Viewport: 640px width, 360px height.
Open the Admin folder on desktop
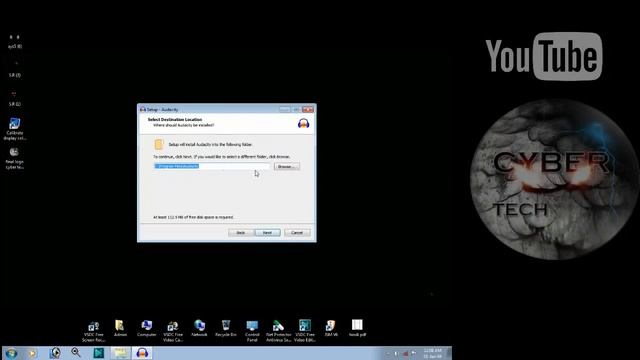(120, 328)
